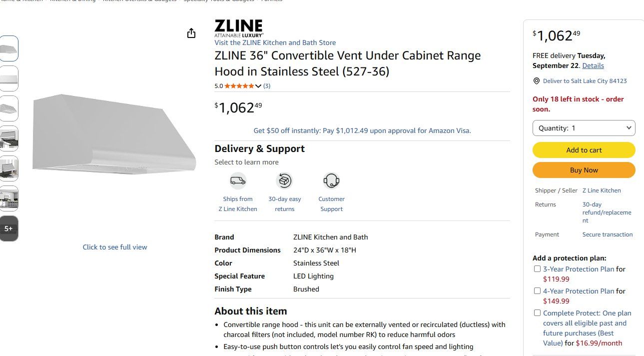Check the 3-Year Protection Plan box

pos(537,269)
